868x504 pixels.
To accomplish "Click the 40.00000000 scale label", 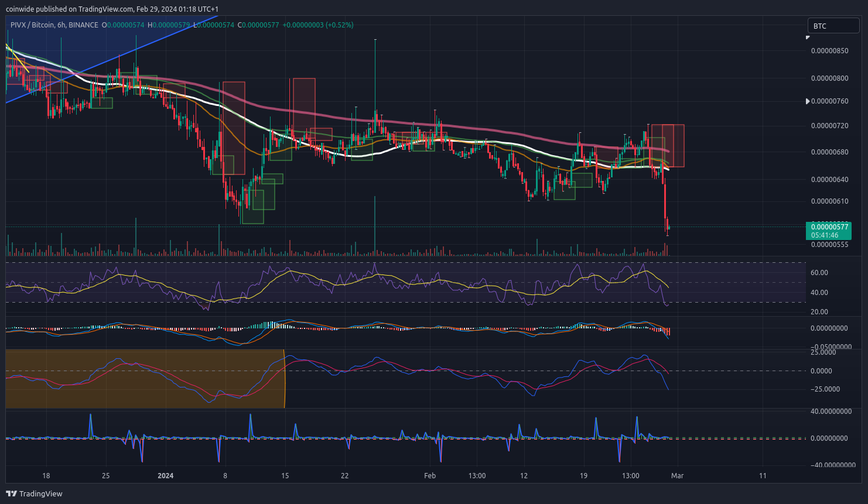I will click(x=831, y=412).
